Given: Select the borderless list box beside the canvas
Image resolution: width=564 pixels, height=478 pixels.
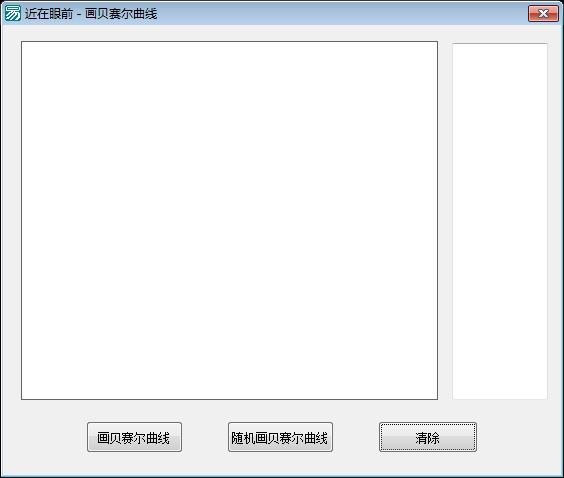Looking at the screenshot, I should [x=500, y=221].
